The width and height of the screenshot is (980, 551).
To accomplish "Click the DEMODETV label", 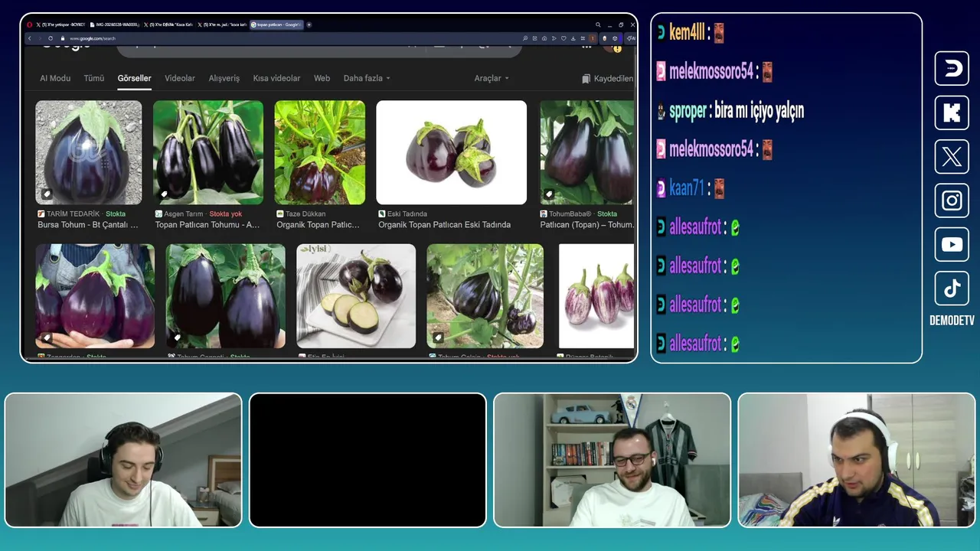I will (952, 321).
